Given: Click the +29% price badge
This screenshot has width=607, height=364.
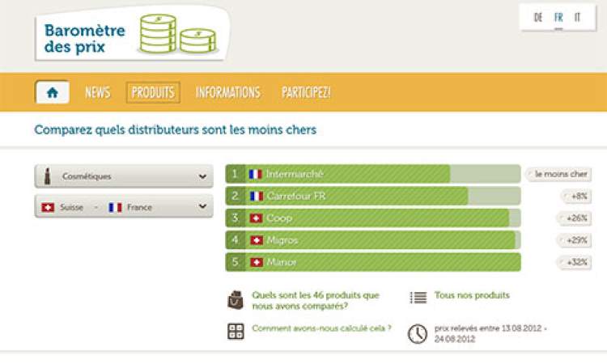Looking at the screenshot, I should 575,240.
